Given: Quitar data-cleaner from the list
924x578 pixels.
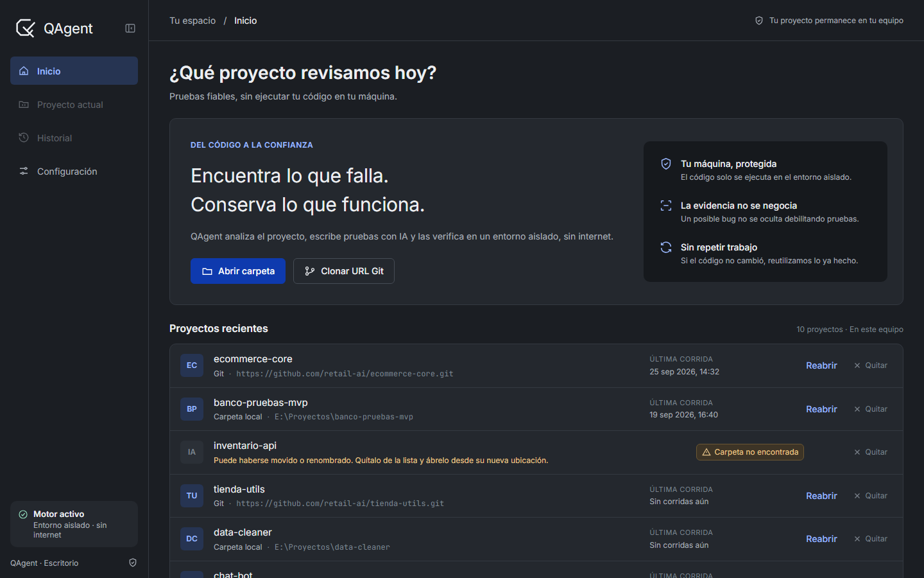Looking at the screenshot, I should [871, 539].
